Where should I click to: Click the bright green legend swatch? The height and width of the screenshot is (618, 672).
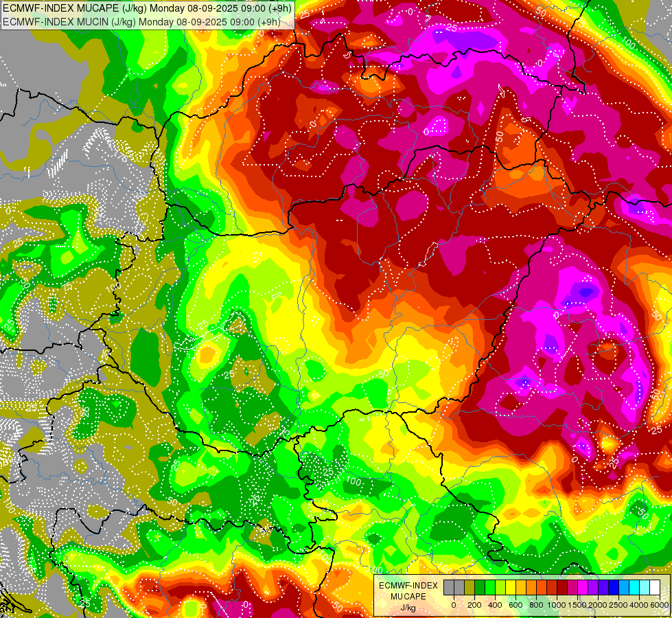[x=490, y=587]
